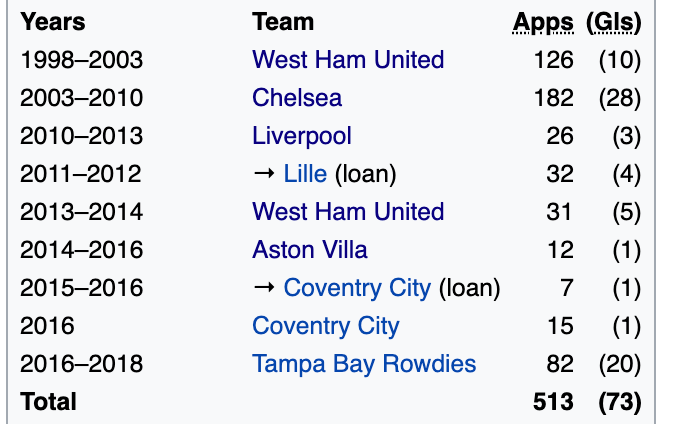The height and width of the screenshot is (424, 690).
Task: Visit the Aston Villa link
Action: click(310, 250)
